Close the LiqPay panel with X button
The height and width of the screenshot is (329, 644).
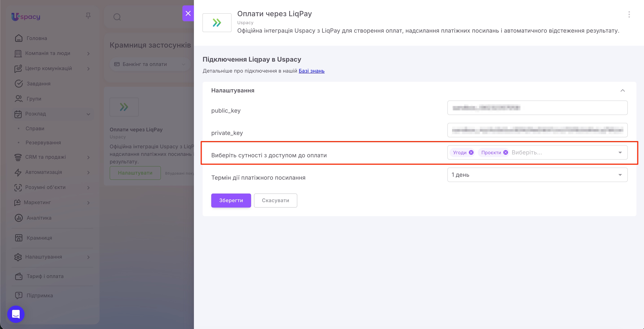coord(188,13)
